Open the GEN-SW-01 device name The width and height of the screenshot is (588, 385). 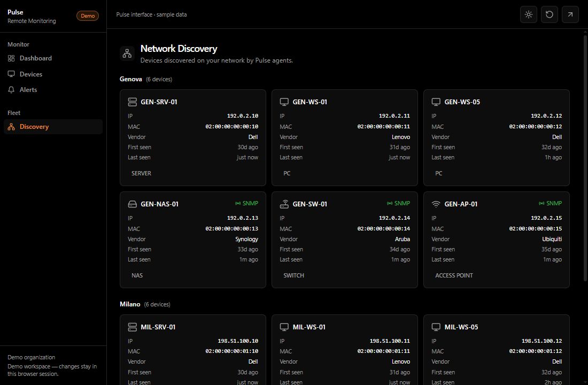pyautogui.click(x=310, y=204)
